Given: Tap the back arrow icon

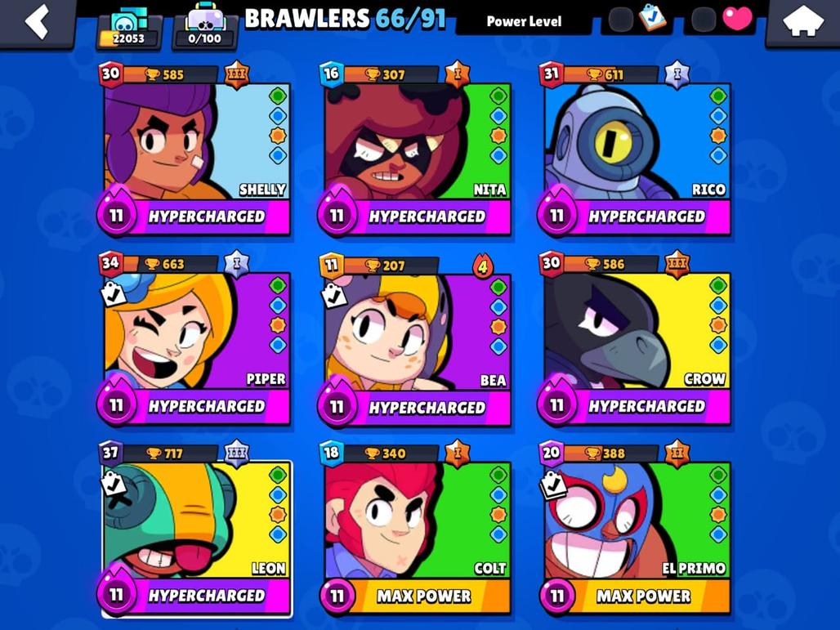Looking at the screenshot, I should pyautogui.click(x=37, y=22).
